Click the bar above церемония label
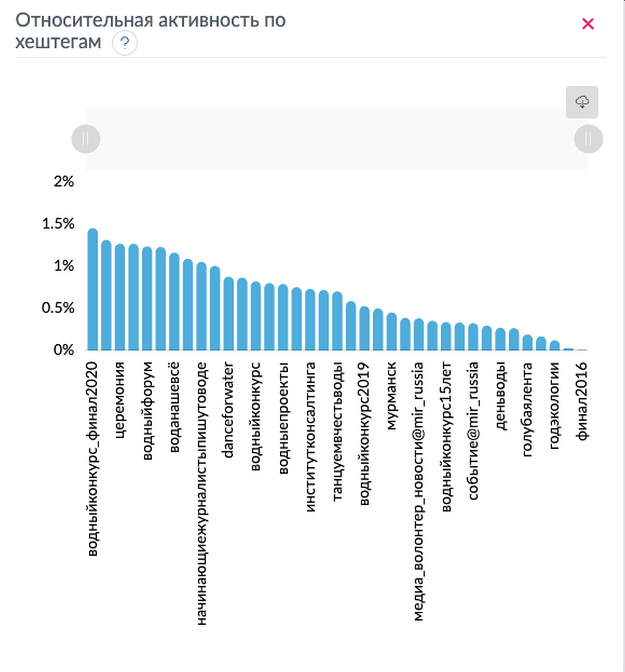 point(120,298)
